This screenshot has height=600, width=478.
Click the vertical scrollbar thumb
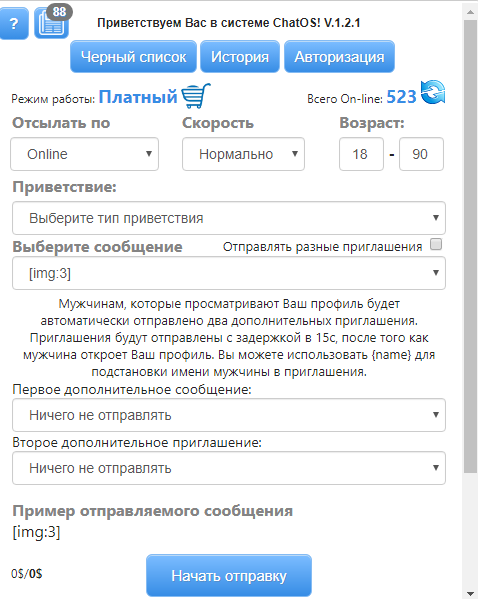coord(470,247)
